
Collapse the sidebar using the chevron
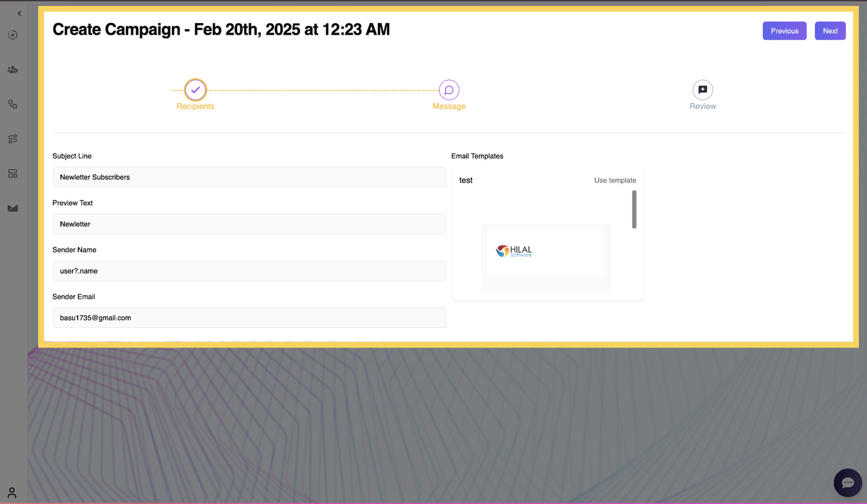tap(19, 12)
